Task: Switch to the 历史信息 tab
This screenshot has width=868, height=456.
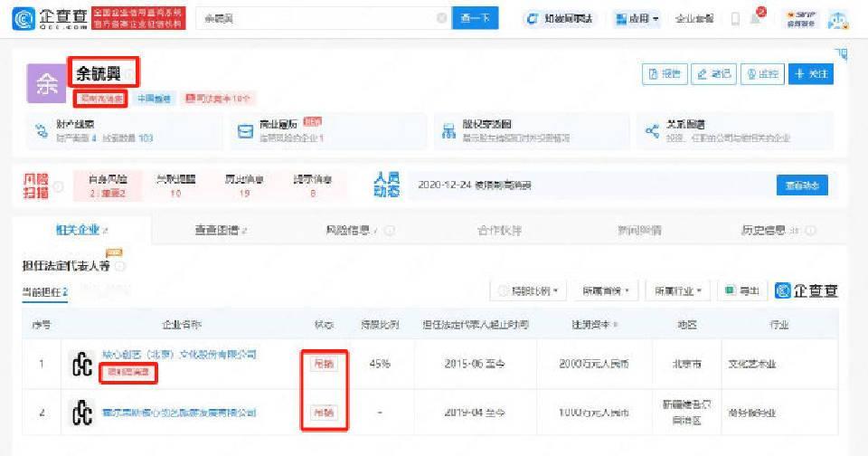Action: [769, 230]
